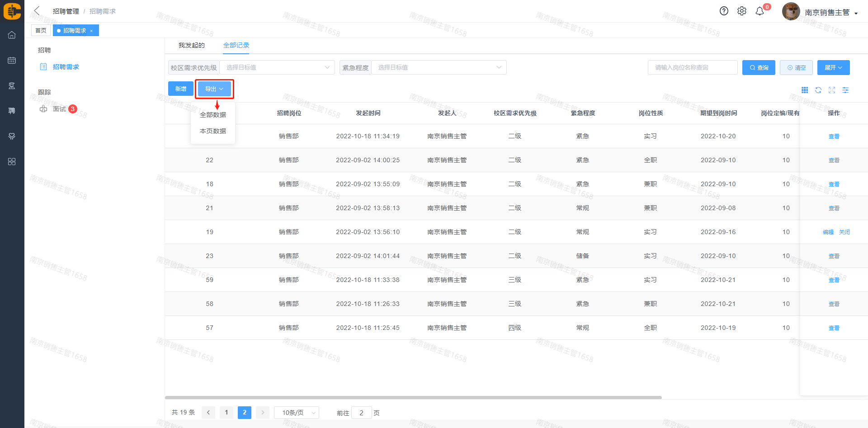Viewport: 868px width, 428px height.
Task: Click the 查询 search button
Action: point(759,67)
